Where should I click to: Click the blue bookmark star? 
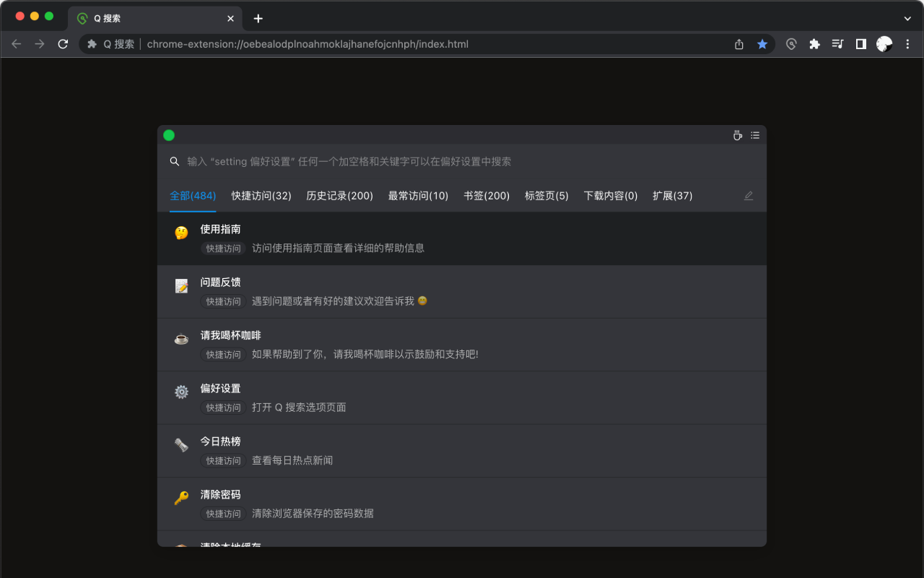[x=762, y=44]
